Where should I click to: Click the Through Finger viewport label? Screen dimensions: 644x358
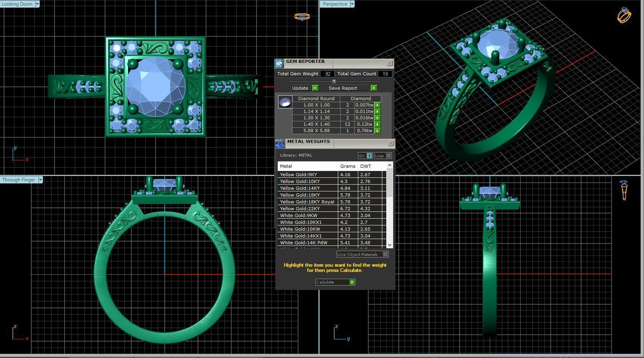[x=18, y=180]
